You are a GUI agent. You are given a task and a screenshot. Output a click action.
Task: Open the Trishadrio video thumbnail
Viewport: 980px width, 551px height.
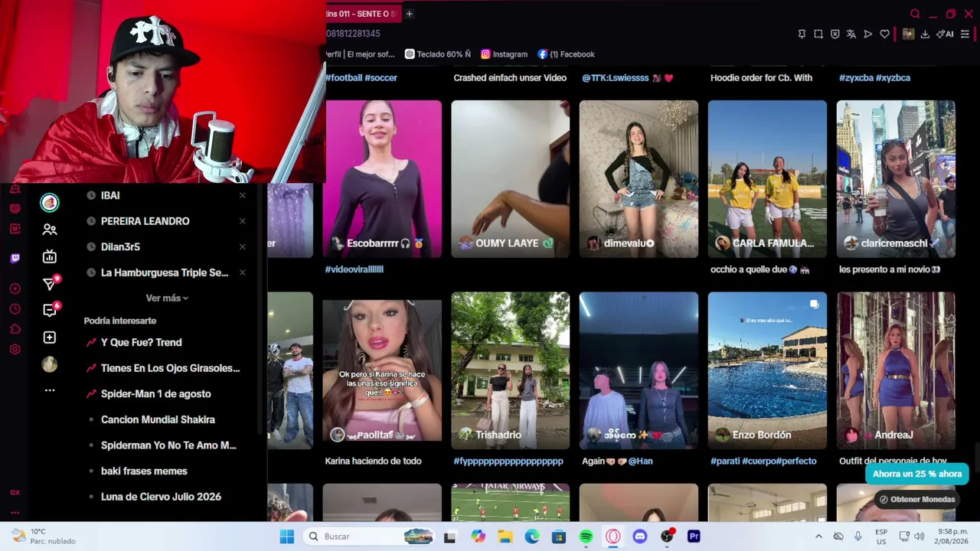point(510,370)
